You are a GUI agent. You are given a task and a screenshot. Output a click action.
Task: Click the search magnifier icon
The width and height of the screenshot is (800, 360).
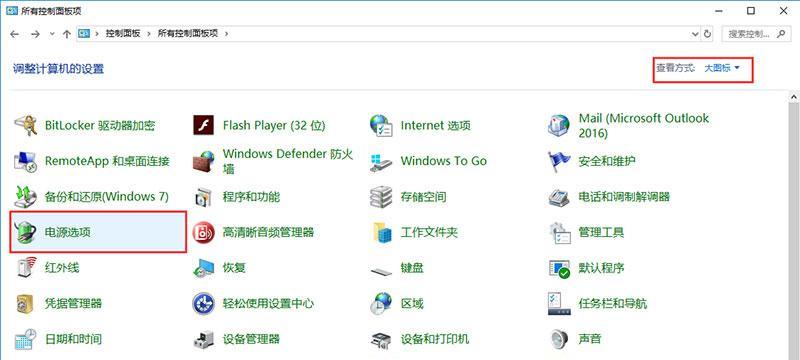(780, 34)
